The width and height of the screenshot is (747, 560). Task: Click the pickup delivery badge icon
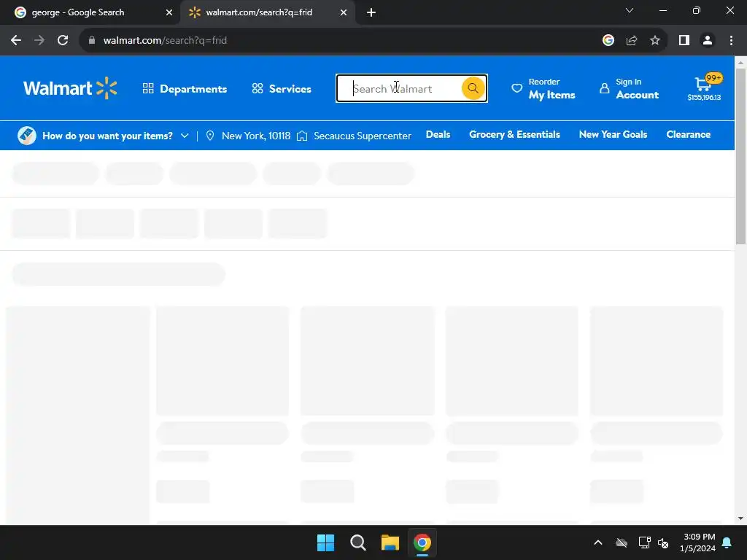27,136
